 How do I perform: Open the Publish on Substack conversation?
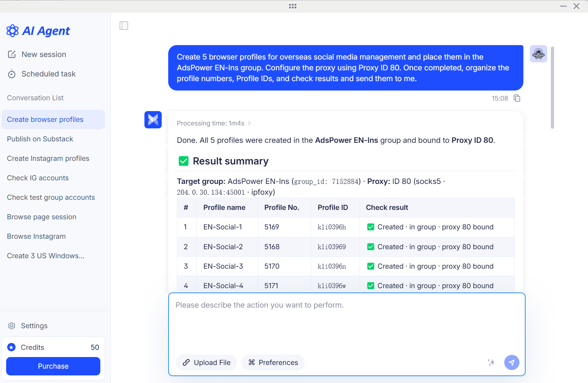(x=53, y=139)
